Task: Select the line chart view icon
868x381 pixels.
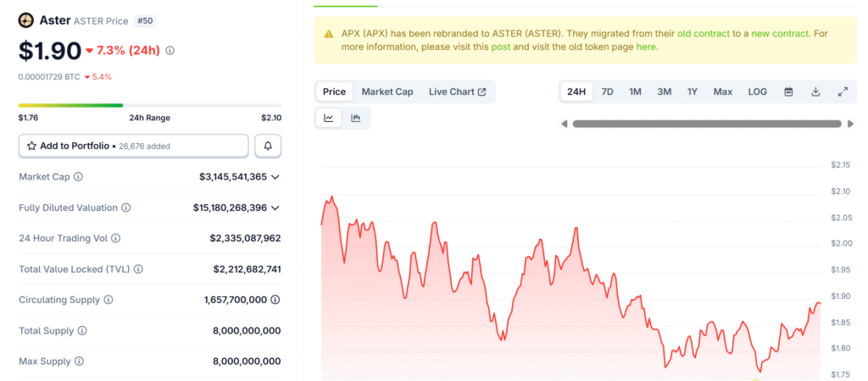Action: coord(328,119)
